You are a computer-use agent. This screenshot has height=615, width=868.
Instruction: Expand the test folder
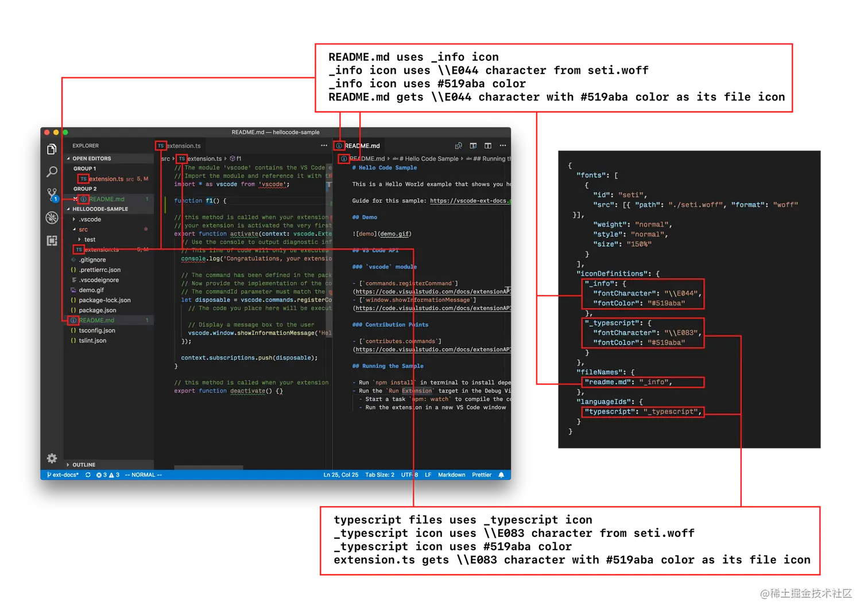(x=109, y=240)
